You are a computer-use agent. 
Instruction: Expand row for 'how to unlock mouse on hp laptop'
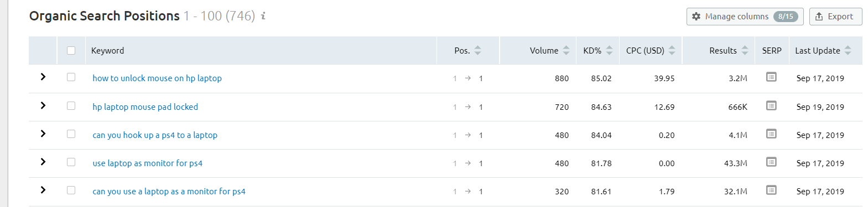coord(43,77)
